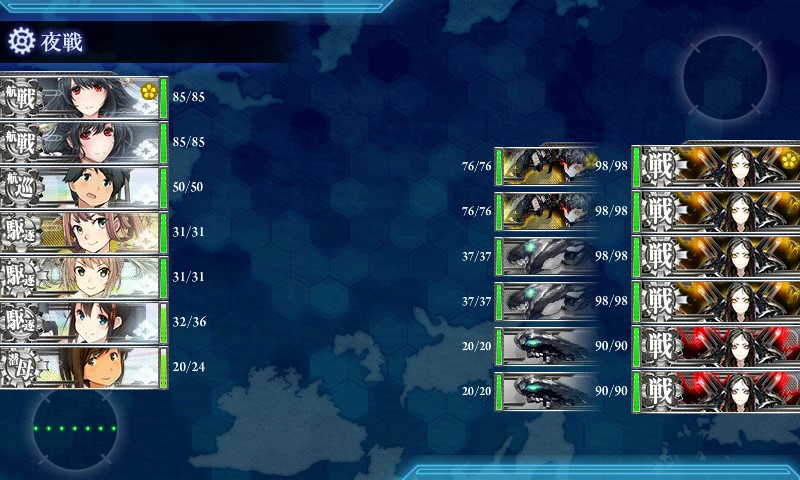Select the top enemy battleship card with 98/98
This screenshot has height=480, width=800.
[x=715, y=166]
